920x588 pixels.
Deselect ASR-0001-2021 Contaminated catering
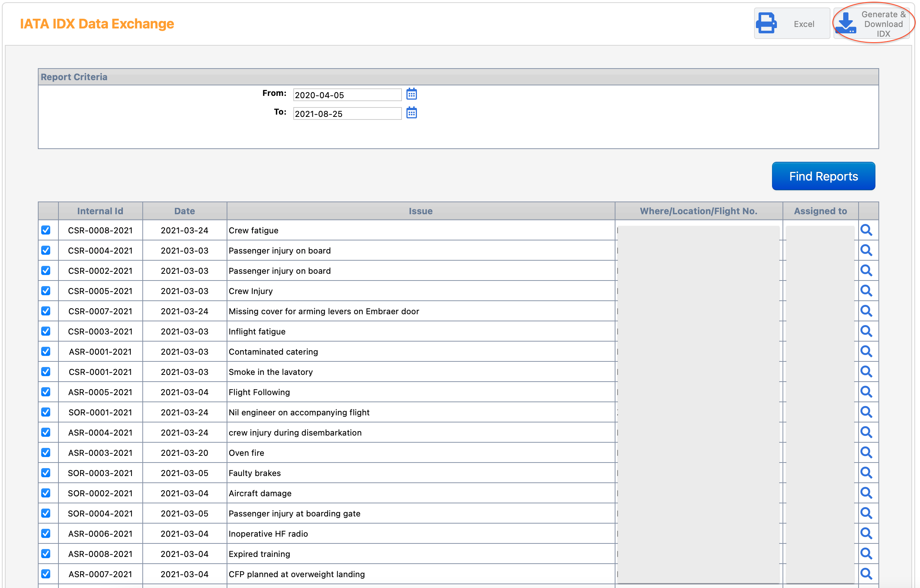pyautogui.click(x=46, y=352)
